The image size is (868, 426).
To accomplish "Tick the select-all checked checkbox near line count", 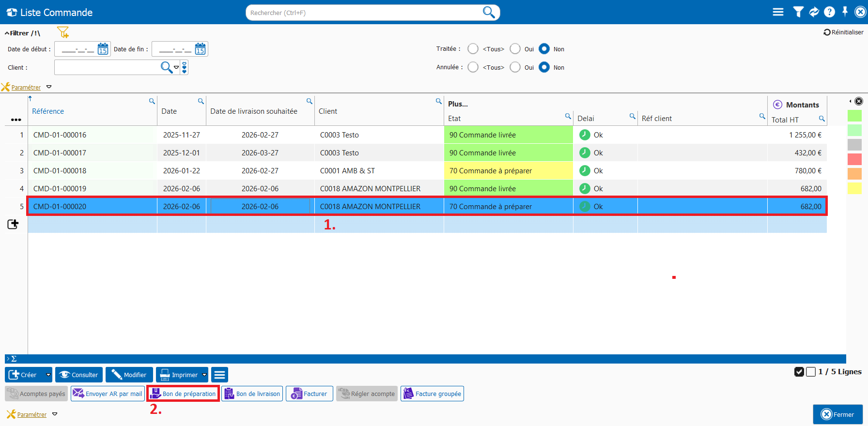I will pyautogui.click(x=799, y=372).
